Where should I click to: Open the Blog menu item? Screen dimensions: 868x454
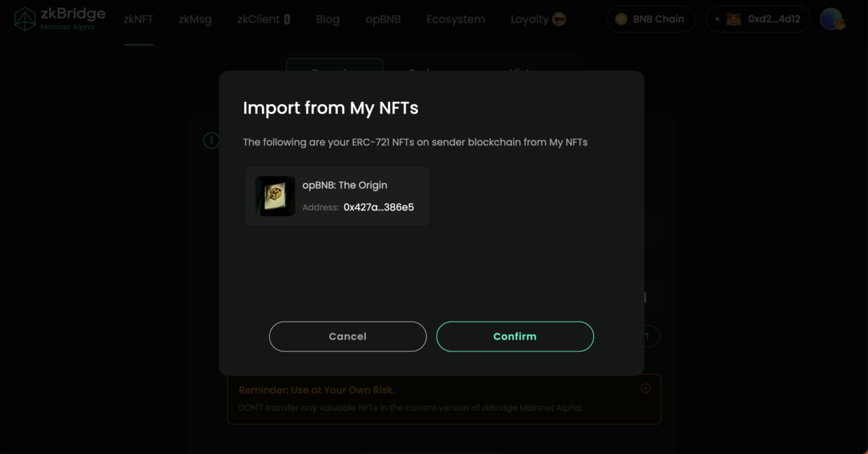click(x=328, y=20)
